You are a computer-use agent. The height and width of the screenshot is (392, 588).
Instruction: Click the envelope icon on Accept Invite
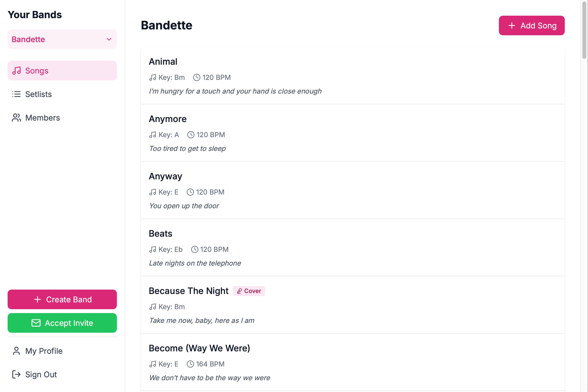[36, 323]
